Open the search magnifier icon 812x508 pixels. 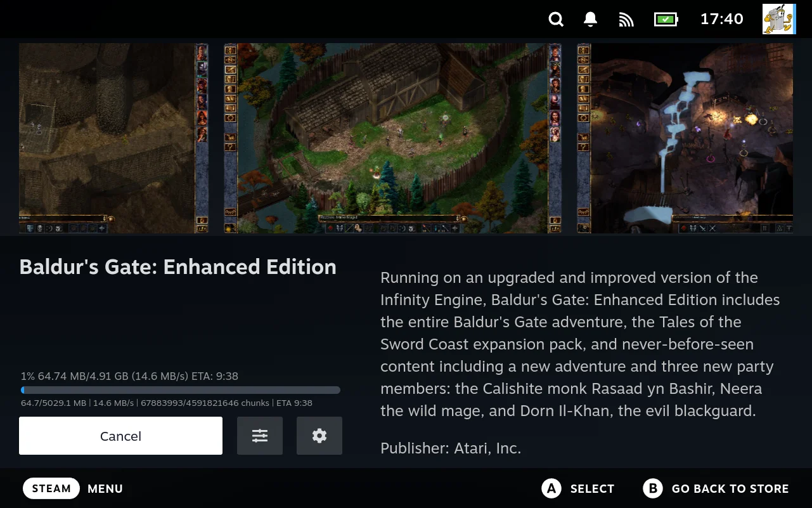click(x=556, y=19)
